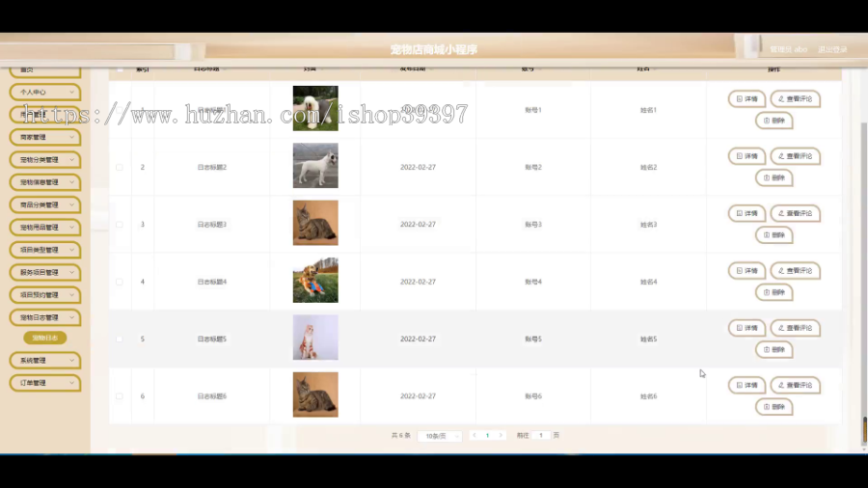Expand the 项目预约管理 sidebar menu

tap(44, 295)
